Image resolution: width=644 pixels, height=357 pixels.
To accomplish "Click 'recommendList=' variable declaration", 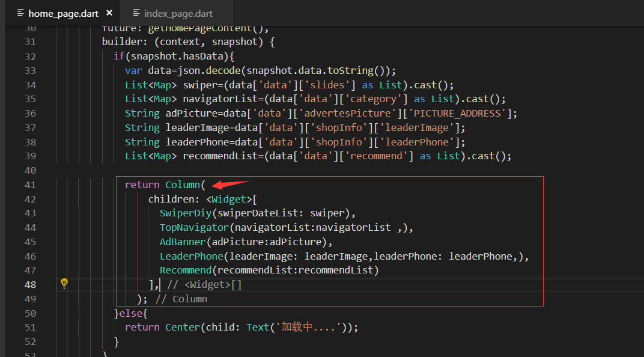I will click(x=223, y=156).
